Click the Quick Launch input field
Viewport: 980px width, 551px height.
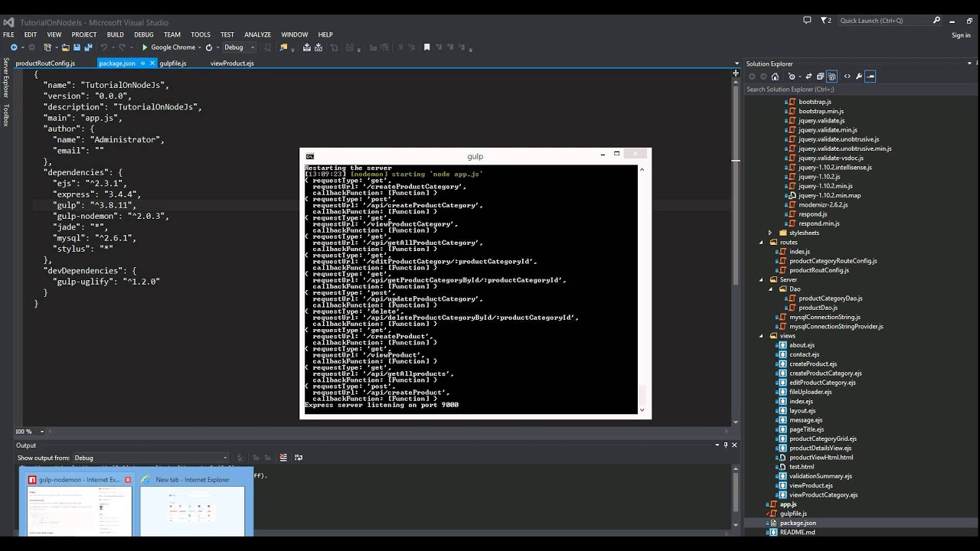point(884,21)
